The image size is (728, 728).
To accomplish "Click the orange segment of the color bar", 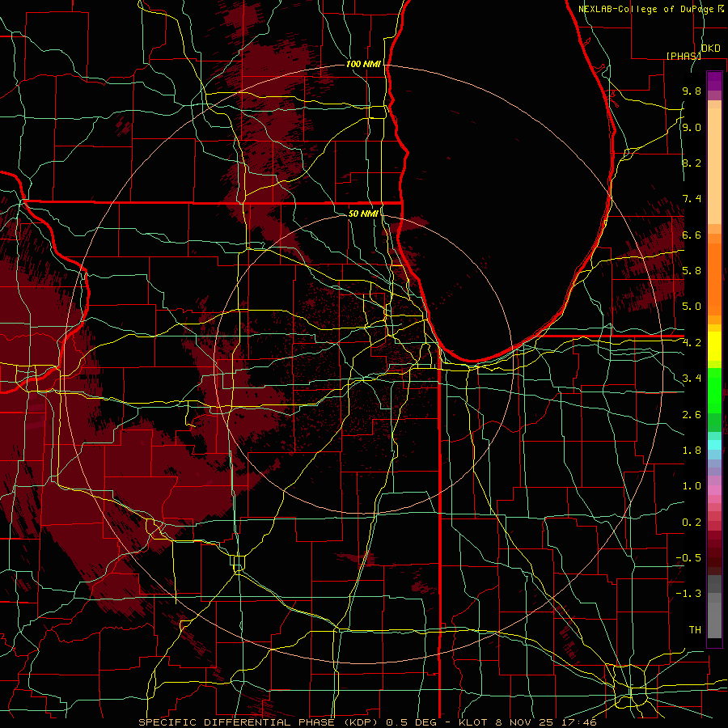I will click(x=714, y=279).
